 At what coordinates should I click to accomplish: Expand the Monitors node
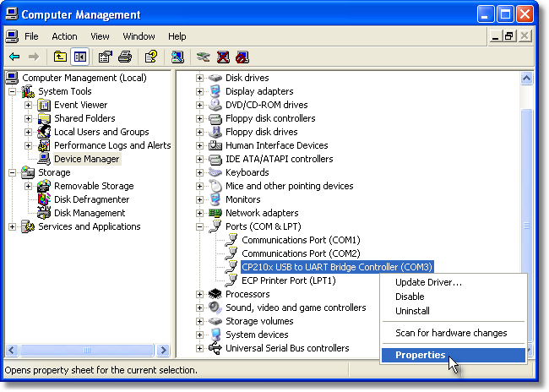tap(199, 199)
